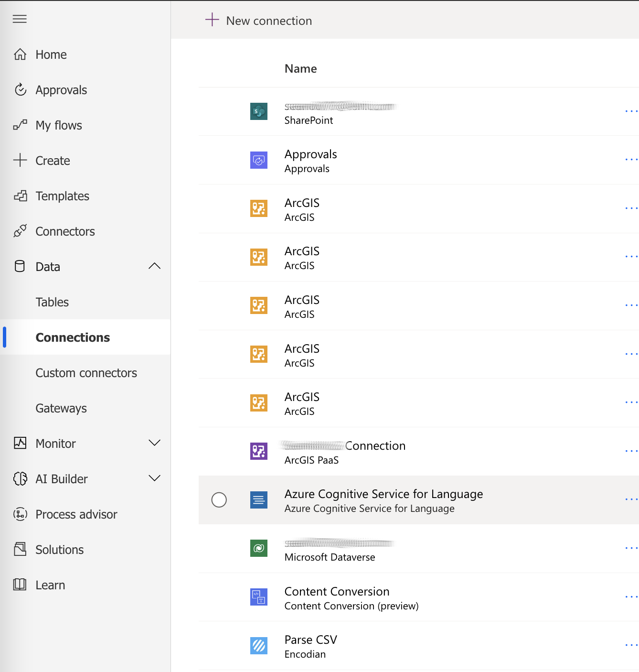Click the Azure Cognitive Service icon
The height and width of the screenshot is (672, 639).
[259, 500]
